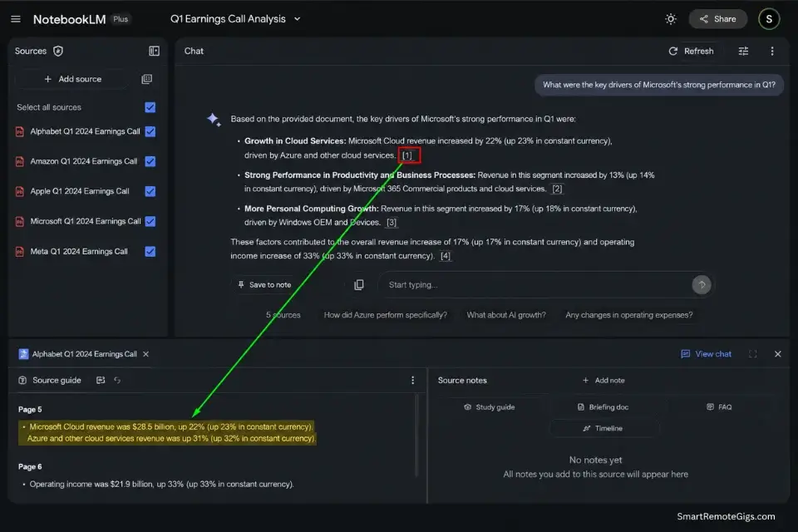The width and height of the screenshot is (798, 532).
Task: Click the Refresh chat button
Action: point(691,51)
